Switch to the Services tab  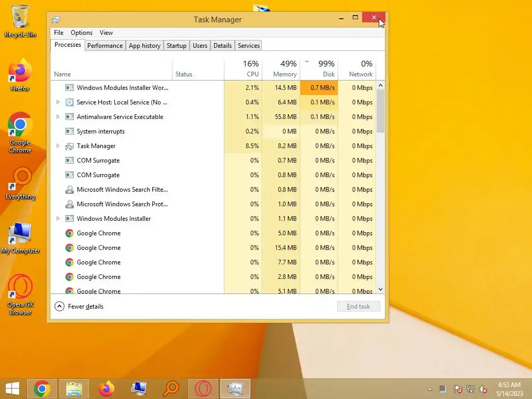pos(249,46)
